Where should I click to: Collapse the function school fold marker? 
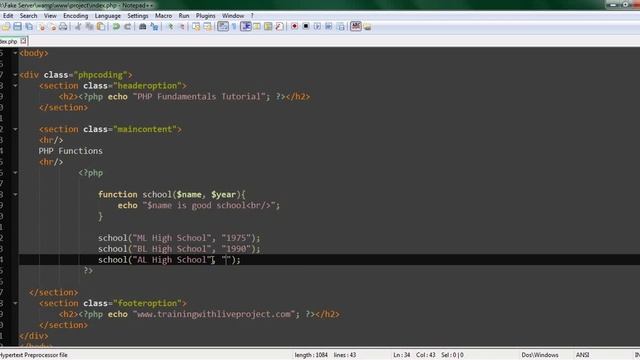[x=15, y=194]
